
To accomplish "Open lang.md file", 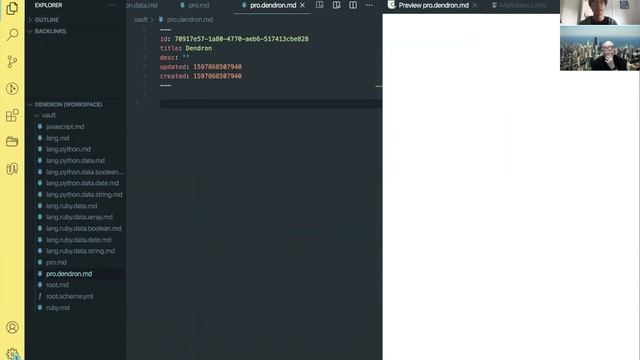I will tap(57, 138).
